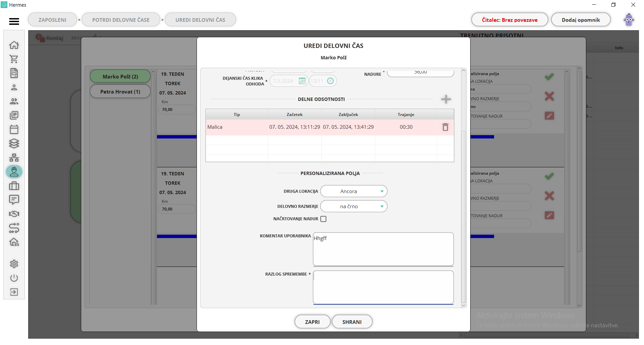Click start cell 07. 05. 2024, 13:11:29

[294, 127]
